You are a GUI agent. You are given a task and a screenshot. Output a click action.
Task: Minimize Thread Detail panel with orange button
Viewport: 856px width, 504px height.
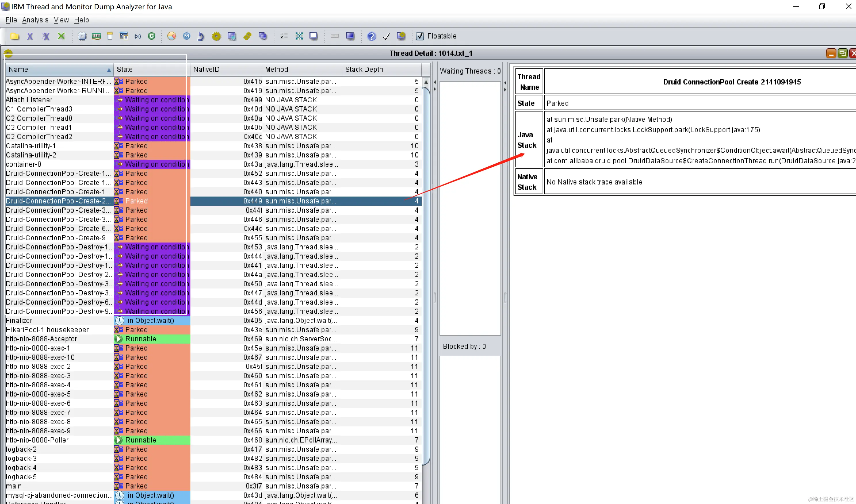tap(831, 53)
